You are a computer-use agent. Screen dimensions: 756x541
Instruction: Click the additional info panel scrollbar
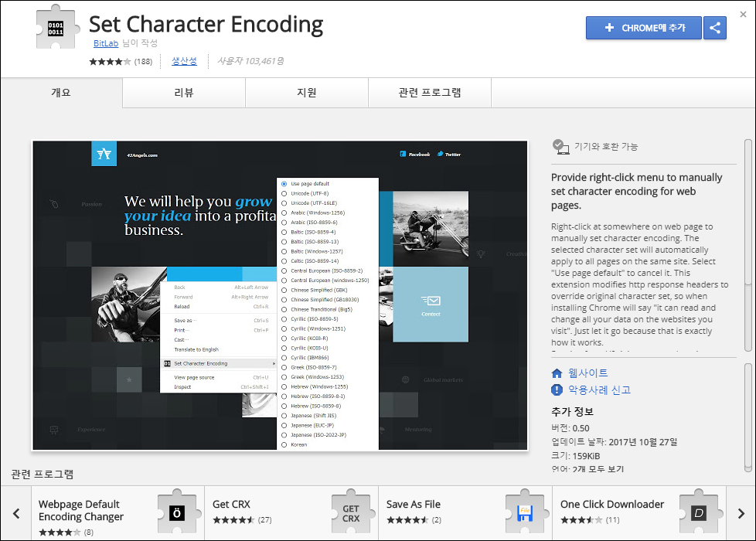coord(747,417)
